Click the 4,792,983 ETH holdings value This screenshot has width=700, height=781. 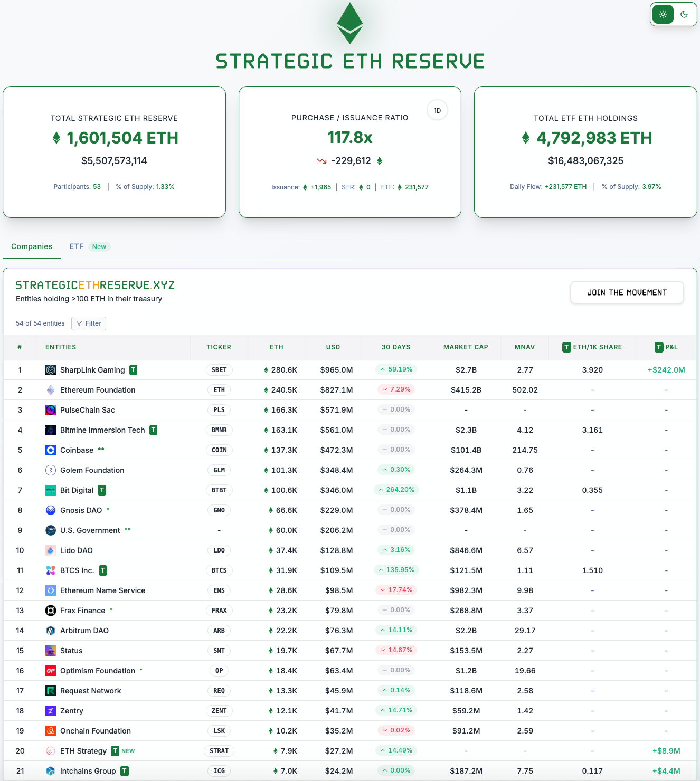pos(594,138)
